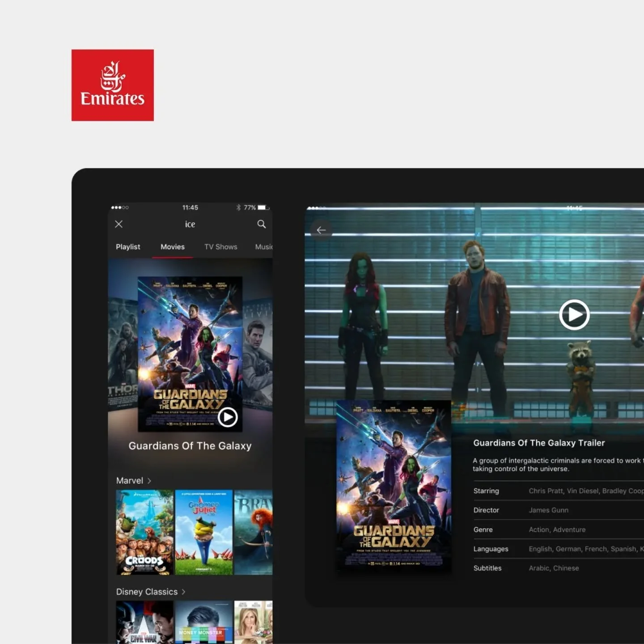Open the TV Shows tab
This screenshot has width=644, height=644.
click(221, 247)
